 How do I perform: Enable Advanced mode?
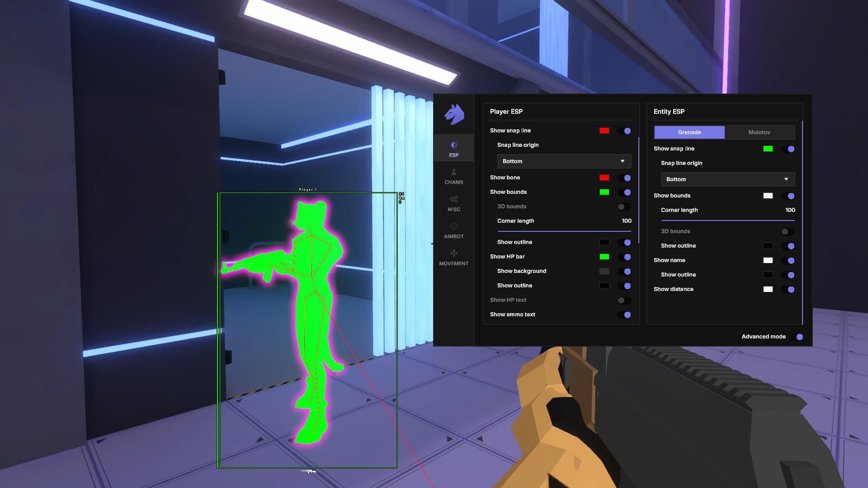click(799, 337)
